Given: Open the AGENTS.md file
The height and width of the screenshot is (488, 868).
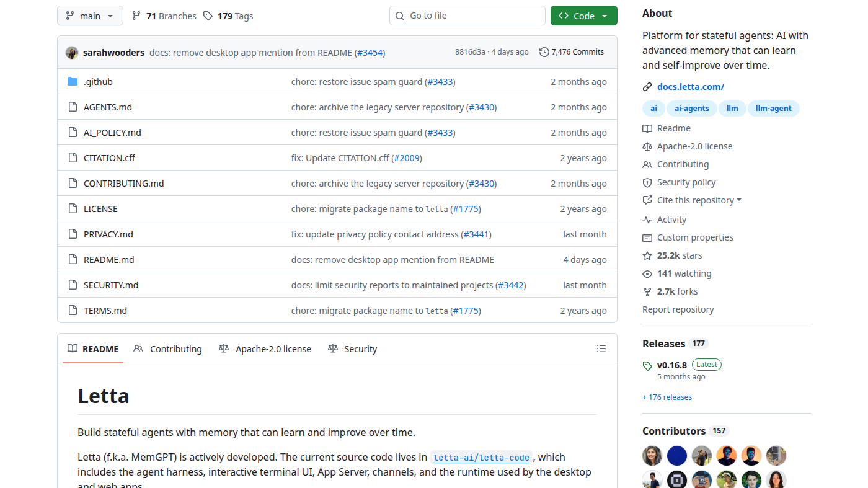Looking at the screenshot, I should click(x=108, y=107).
